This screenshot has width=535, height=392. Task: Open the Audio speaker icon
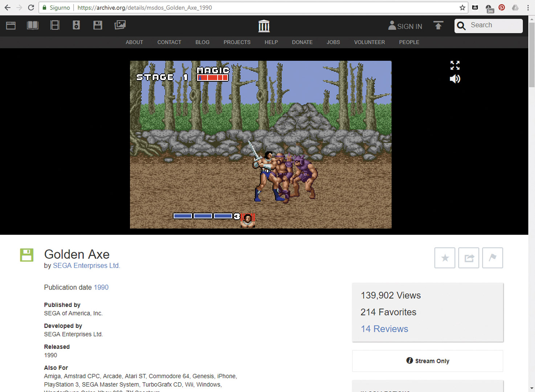[76, 25]
